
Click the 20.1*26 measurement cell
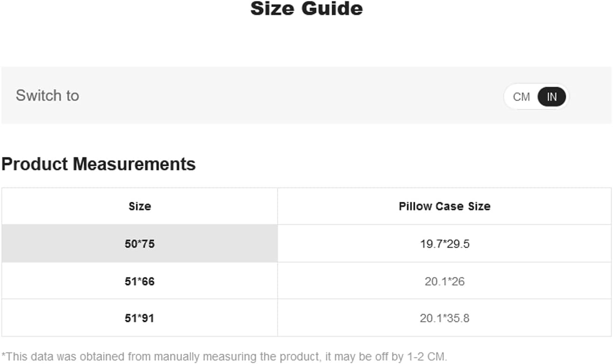(444, 281)
